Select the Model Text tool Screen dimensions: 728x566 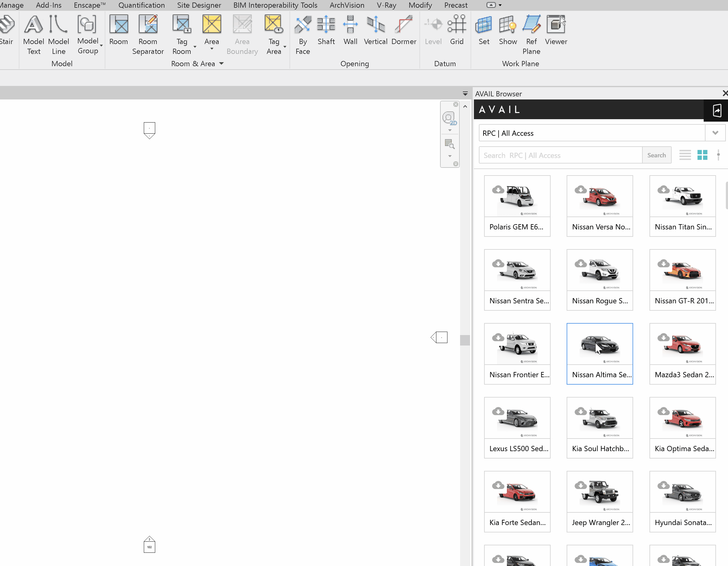(x=34, y=35)
